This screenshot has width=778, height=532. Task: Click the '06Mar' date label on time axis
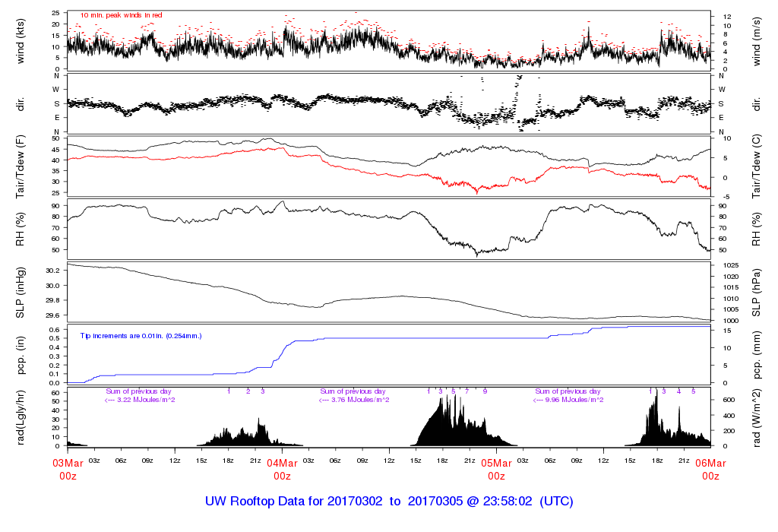pos(710,463)
